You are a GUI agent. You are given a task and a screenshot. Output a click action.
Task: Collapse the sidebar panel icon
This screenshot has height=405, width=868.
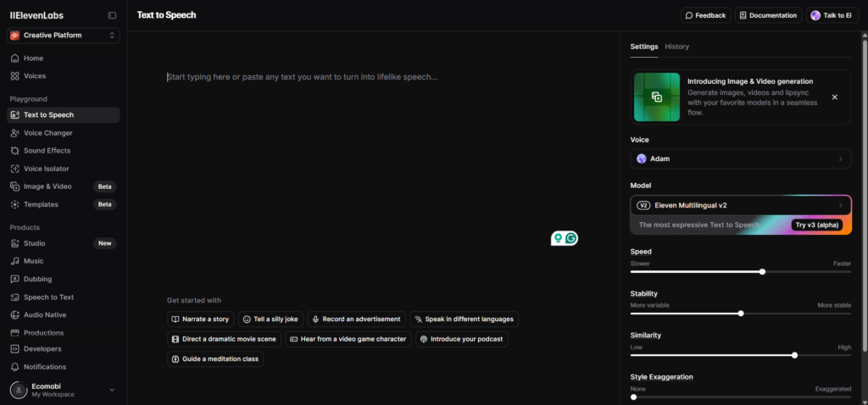click(x=112, y=15)
